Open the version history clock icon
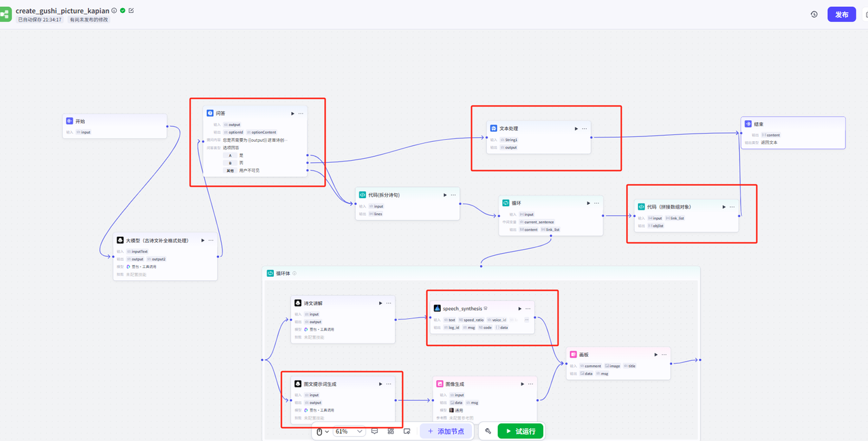 point(814,14)
